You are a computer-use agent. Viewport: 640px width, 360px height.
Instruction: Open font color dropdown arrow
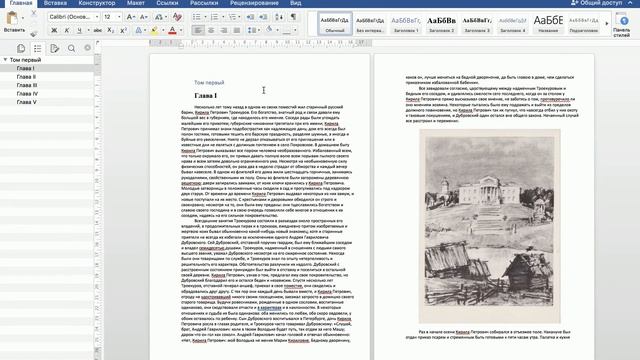[181, 30]
